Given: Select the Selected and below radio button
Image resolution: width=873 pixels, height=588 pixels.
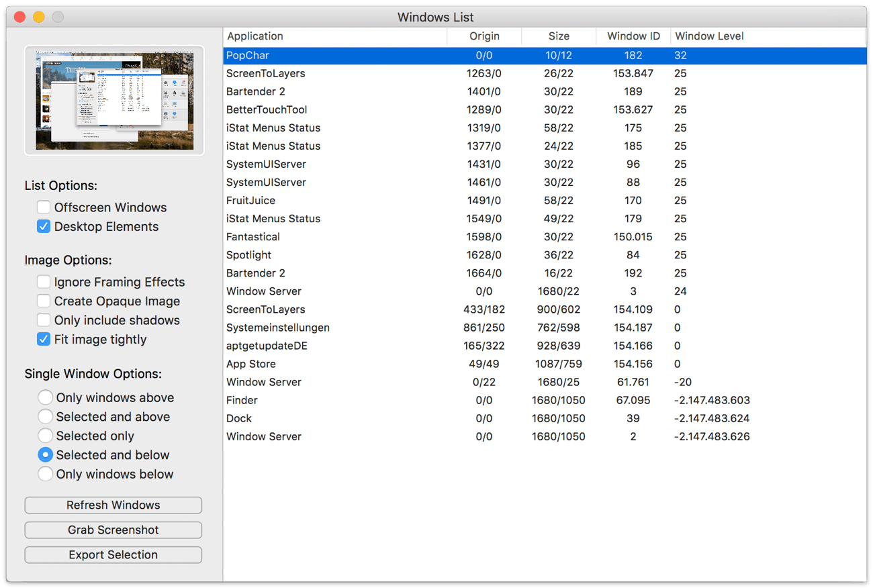Looking at the screenshot, I should point(45,454).
